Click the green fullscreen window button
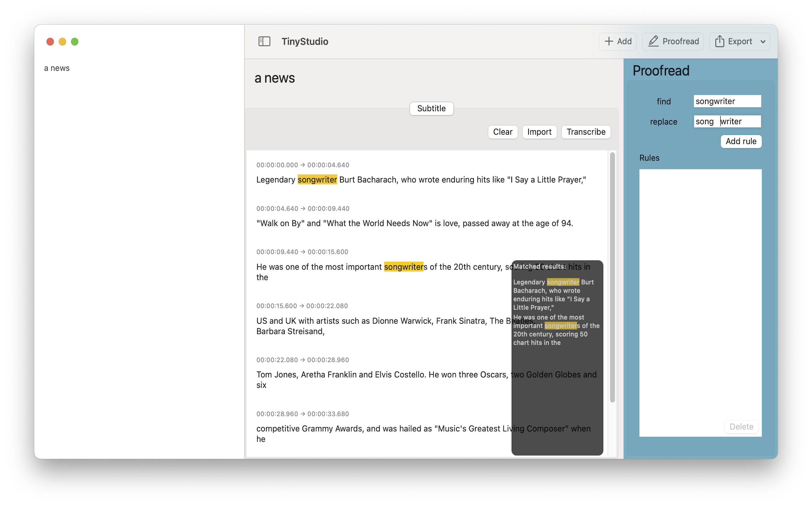Image resolution: width=812 pixels, height=507 pixels. tap(75, 42)
